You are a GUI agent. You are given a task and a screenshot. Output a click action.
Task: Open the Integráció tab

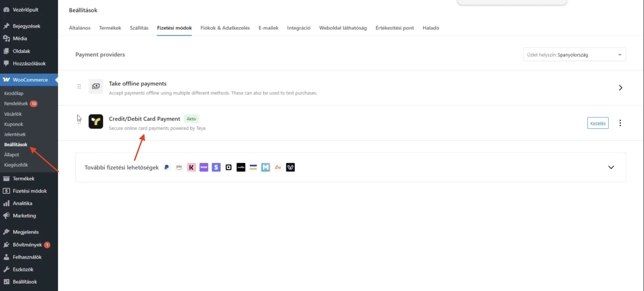pos(299,28)
